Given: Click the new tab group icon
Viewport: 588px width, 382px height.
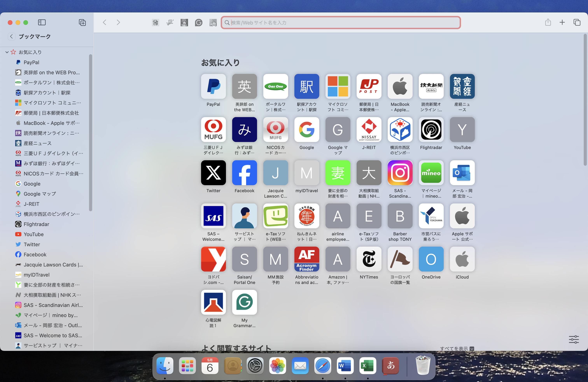Looking at the screenshot, I should (x=82, y=23).
